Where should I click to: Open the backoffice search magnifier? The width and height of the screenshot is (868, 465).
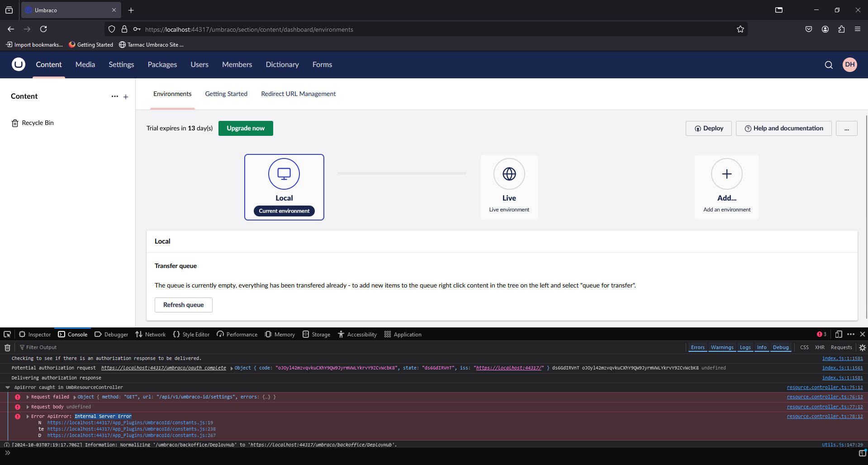829,65
